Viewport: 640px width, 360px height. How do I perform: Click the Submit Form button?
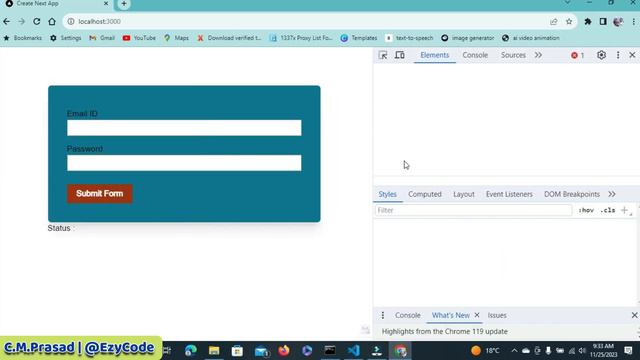100,193
